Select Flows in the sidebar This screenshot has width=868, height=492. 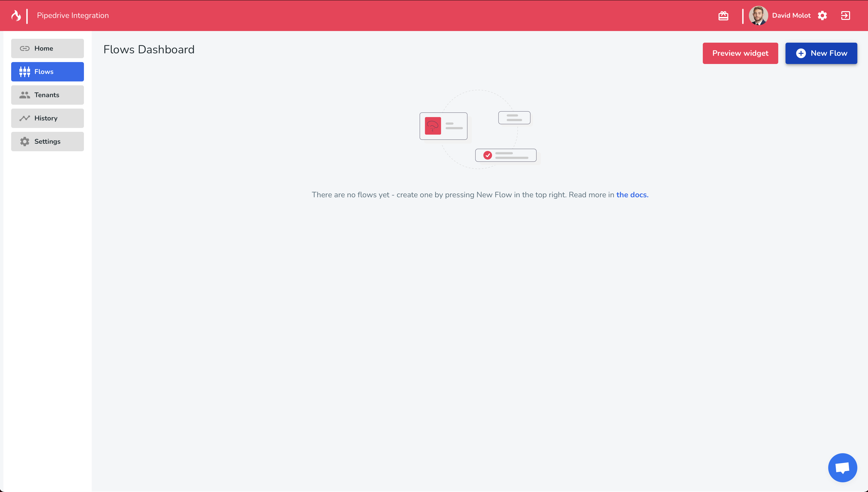47,72
